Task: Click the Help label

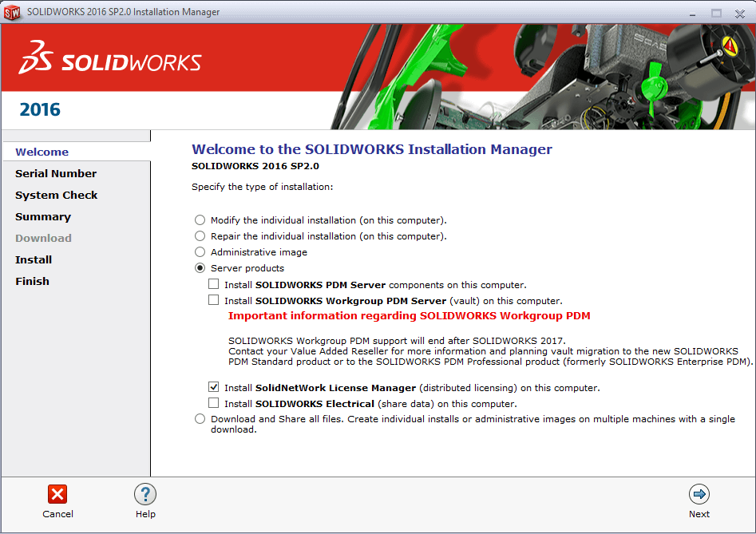Action: [145, 514]
